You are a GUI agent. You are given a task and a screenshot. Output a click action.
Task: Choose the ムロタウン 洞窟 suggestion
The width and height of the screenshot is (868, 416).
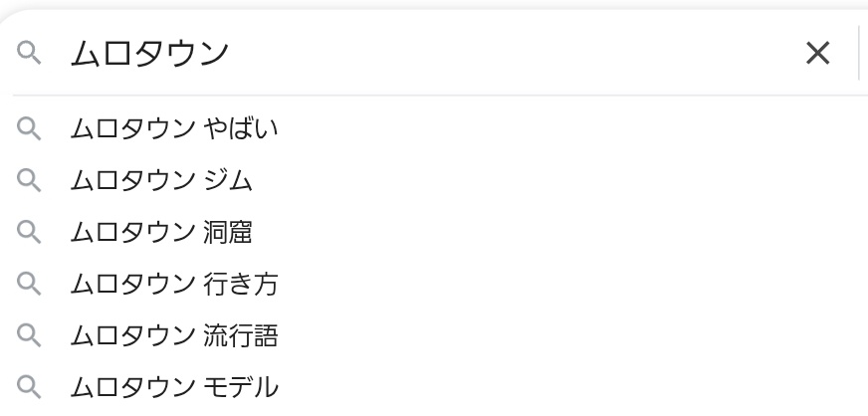[x=161, y=232]
